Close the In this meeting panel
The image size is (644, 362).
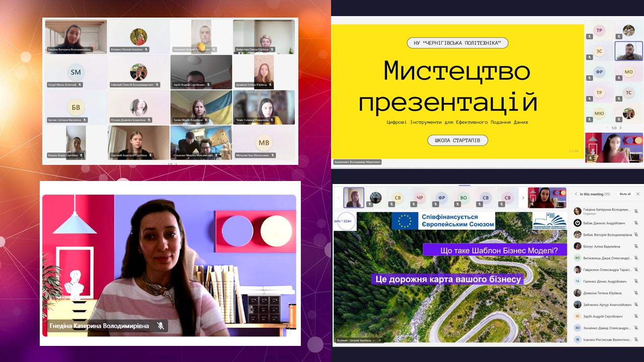click(x=638, y=194)
